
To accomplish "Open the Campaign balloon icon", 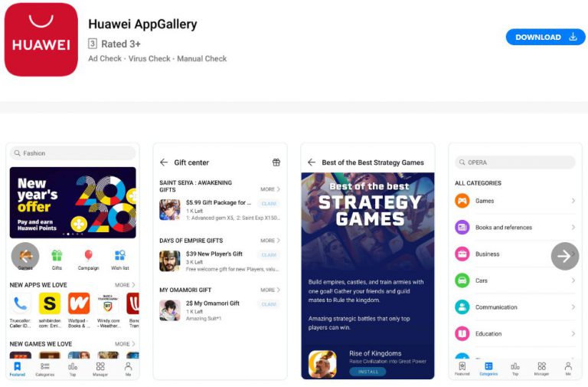I will coord(89,255).
